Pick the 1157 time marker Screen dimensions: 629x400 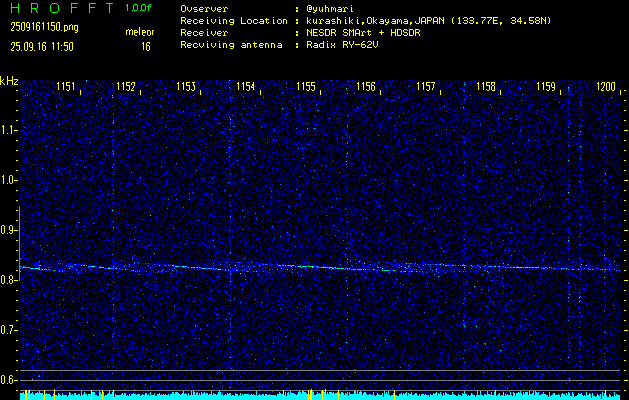426,87
